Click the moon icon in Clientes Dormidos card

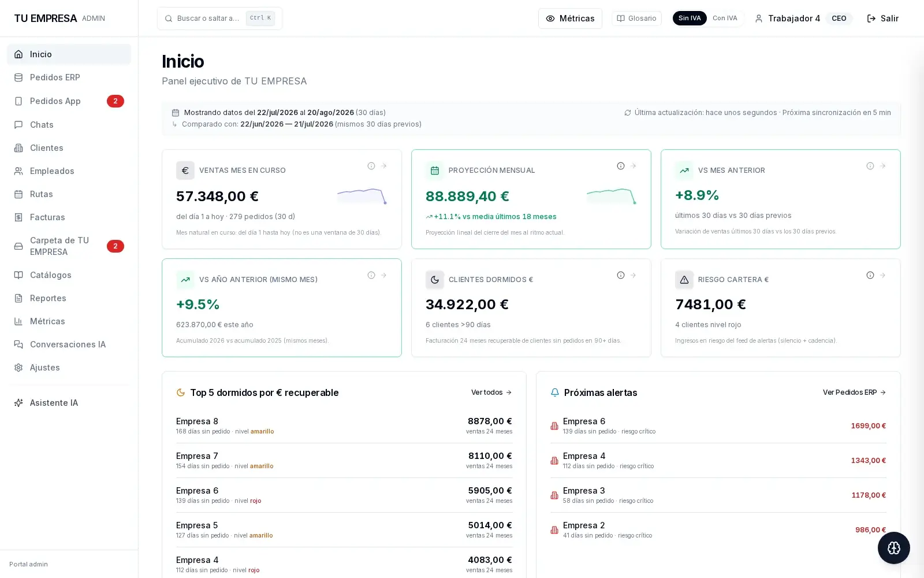pos(435,280)
